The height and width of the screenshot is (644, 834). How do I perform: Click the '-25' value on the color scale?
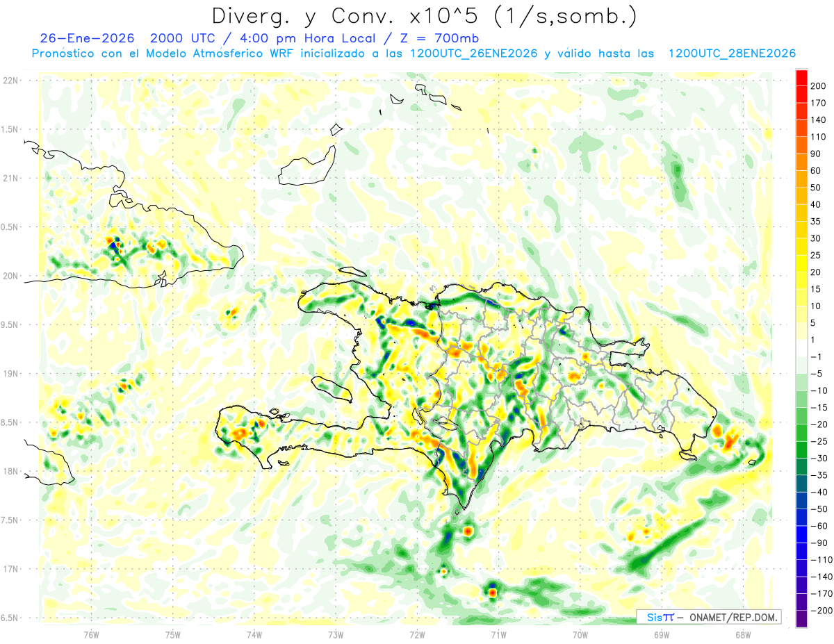point(818,441)
